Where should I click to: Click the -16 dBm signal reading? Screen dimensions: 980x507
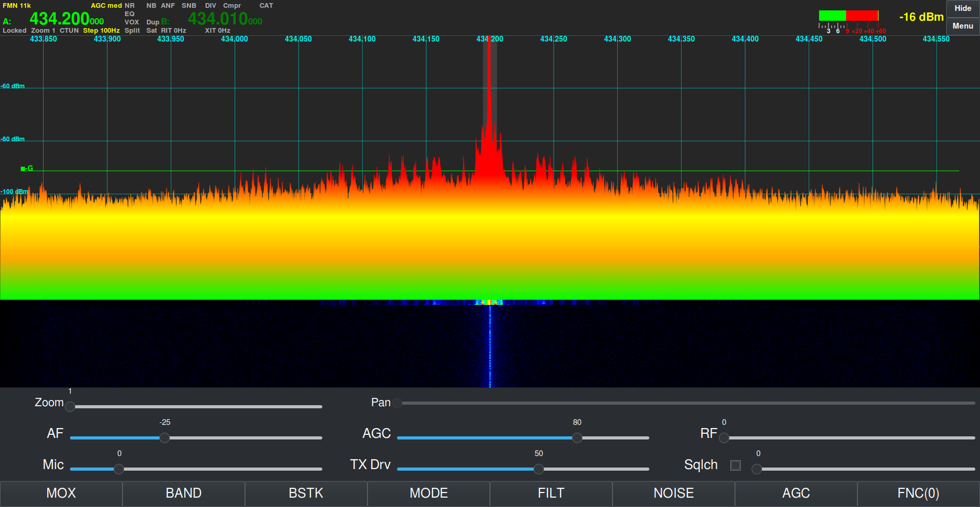[x=921, y=17]
